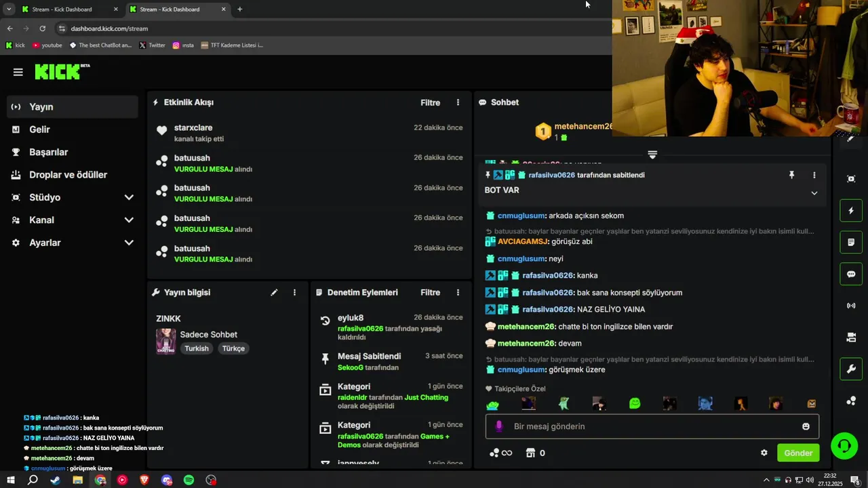Screen dimensions: 868x488
Task: Open browser tab search dropdown
Action: pyautogui.click(x=9, y=9)
